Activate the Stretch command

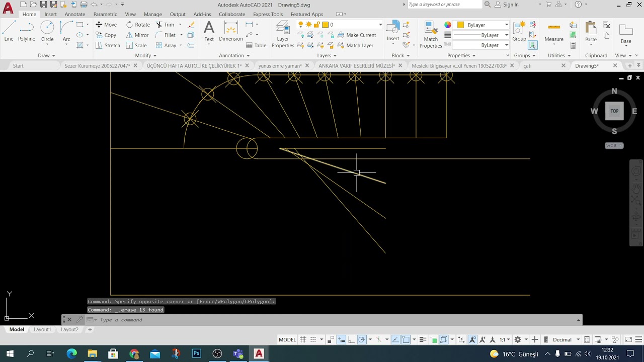pyautogui.click(x=108, y=45)
